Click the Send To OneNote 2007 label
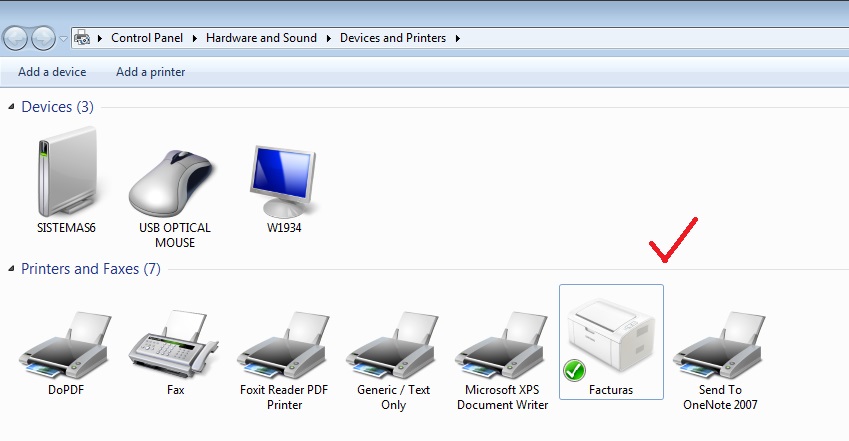The width and height of the screenshot is (849, 441). 720,397
